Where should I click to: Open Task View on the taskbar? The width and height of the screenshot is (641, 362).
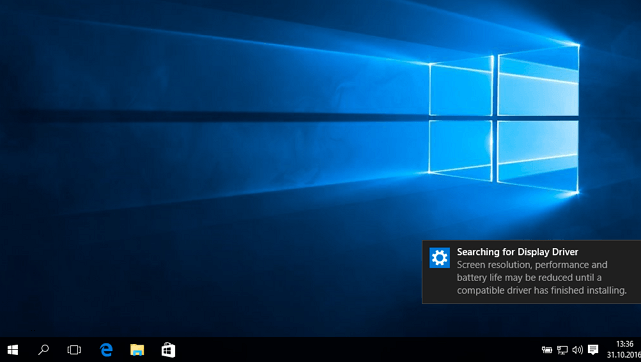point(74,350)
